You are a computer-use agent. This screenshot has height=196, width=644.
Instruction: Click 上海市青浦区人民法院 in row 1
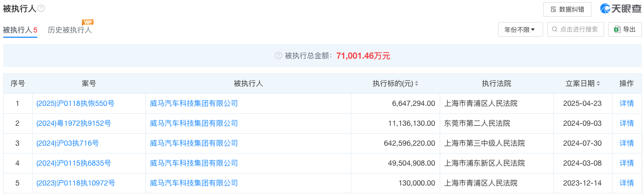pos(481,103)
